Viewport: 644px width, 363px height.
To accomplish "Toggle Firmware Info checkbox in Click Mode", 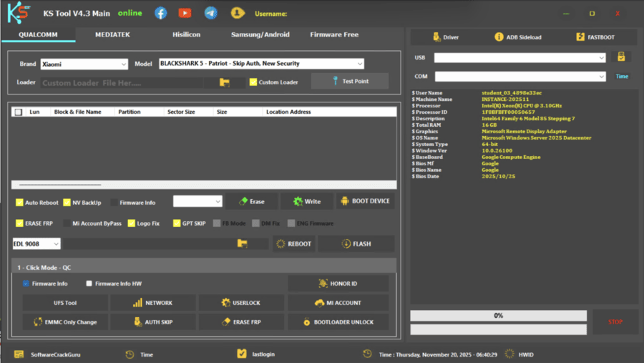I will click(x=26, y=284).
